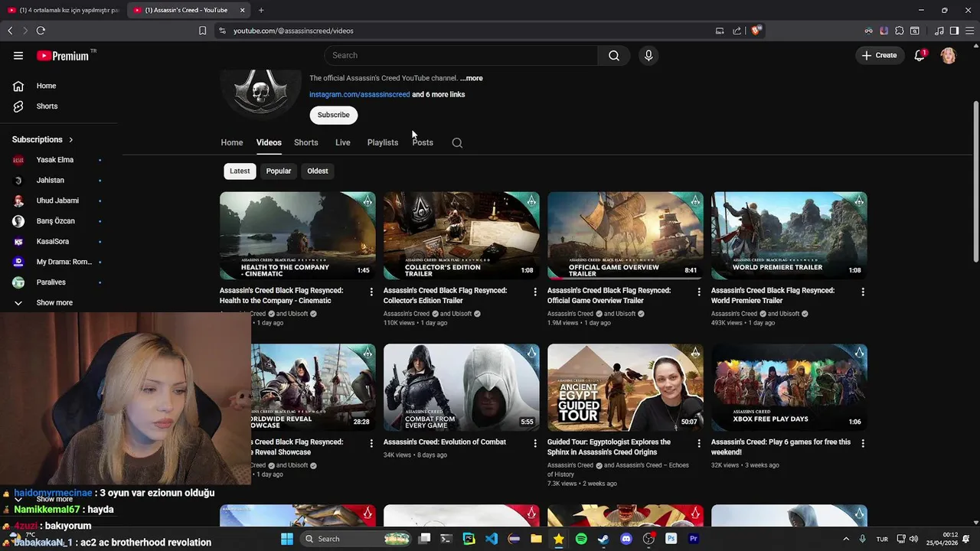
Task: Open a new browser tab
Action: coord(261,10)
